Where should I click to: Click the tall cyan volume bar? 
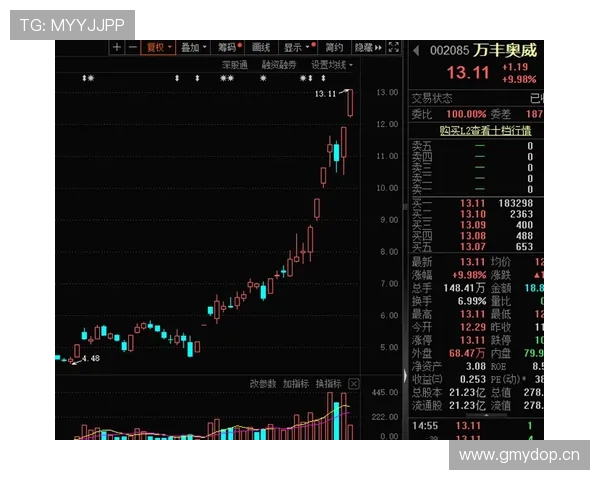pyautogui.click(x=336, y=421)
